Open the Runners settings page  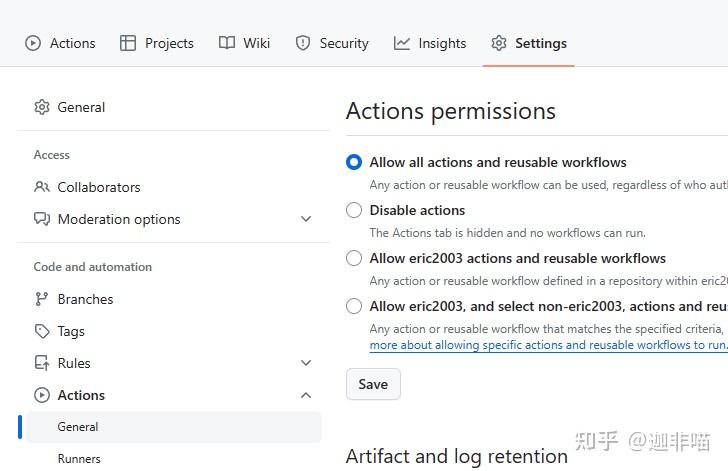[x=79, y=459]
